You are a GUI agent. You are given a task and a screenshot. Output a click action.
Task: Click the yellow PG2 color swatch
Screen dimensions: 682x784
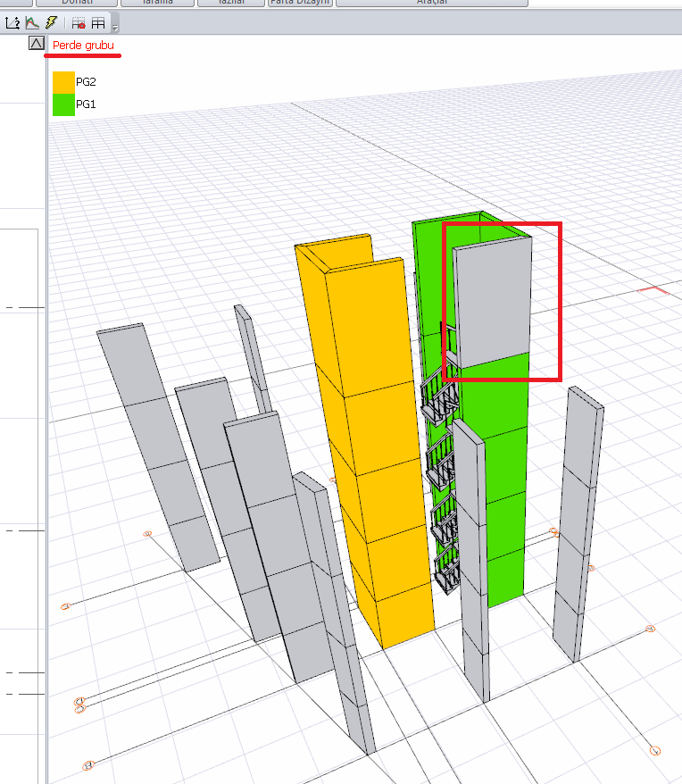pos(63,82)
